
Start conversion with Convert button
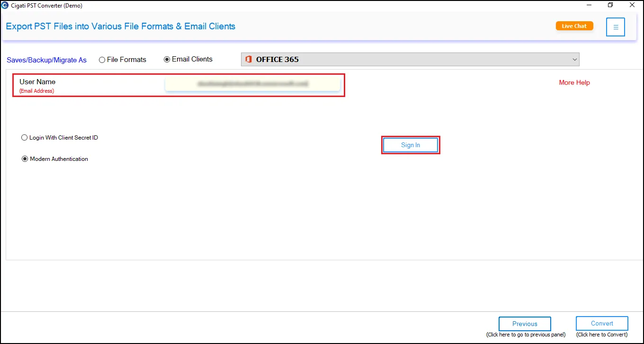click(x=602, y=324)
